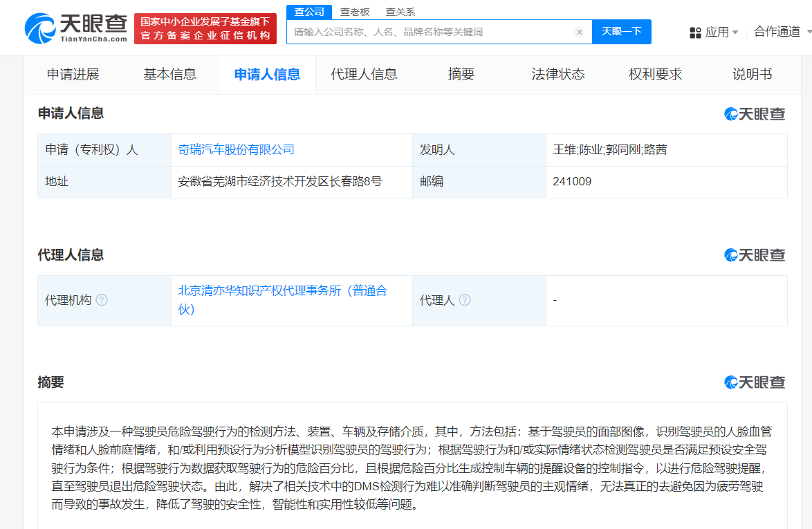The height and width of the screenshot is (529, 812).
Task: Click the 邮编 label cell
Action: coord(479,182)
